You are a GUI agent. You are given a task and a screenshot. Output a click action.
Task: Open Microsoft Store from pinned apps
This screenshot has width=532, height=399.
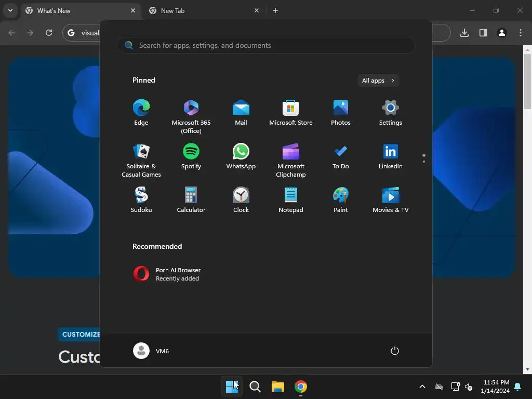click(x=291, y=113)
